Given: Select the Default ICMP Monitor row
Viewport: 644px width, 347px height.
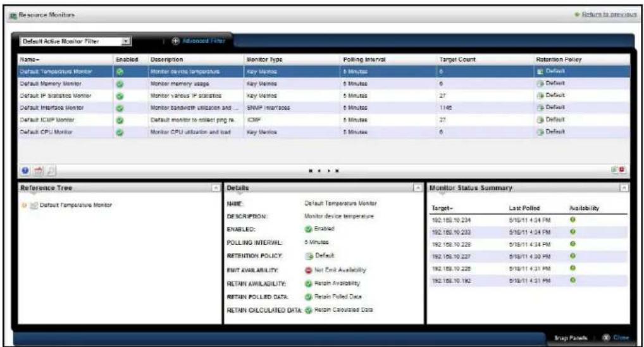Looking at the screenshot, I should coord(324,120).
